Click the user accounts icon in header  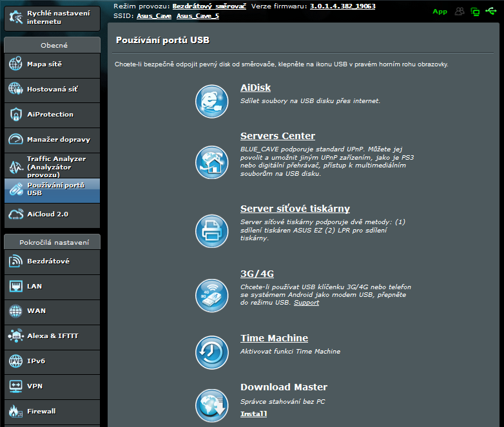(460, 11)
